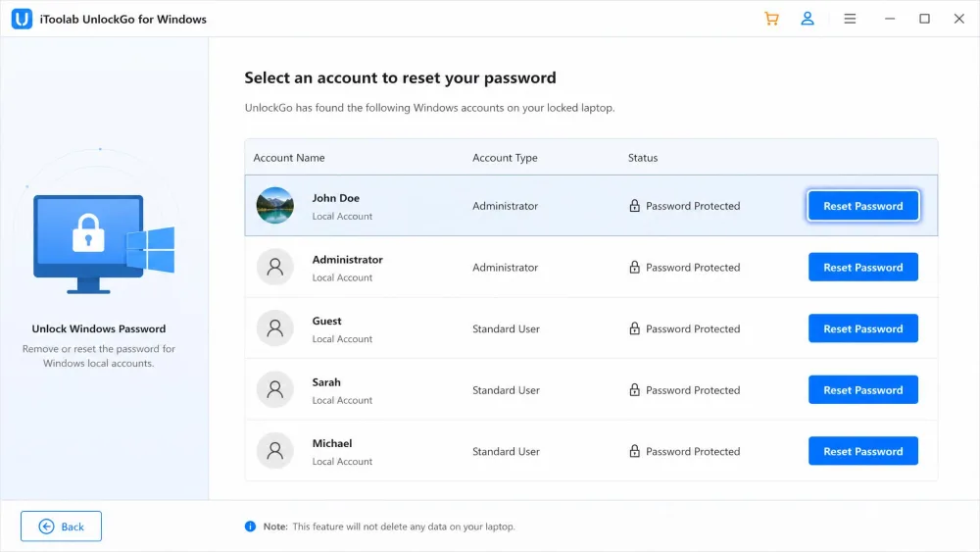Screen dimensions: 980x552
Task: Reset password for John Doe
Action: (863, 206)
